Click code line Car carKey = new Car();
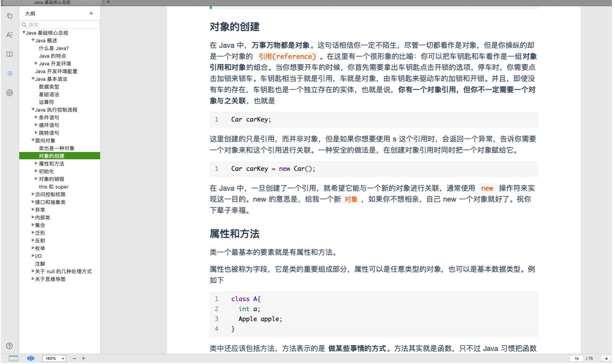 273,169
